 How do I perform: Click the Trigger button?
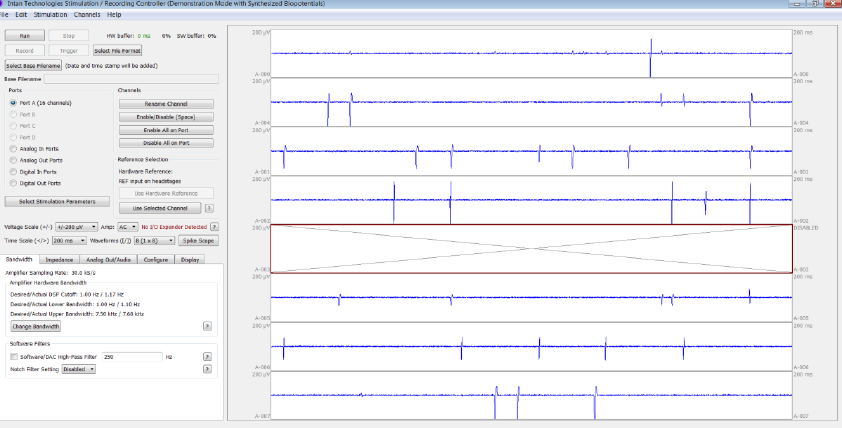coord(69,50)
